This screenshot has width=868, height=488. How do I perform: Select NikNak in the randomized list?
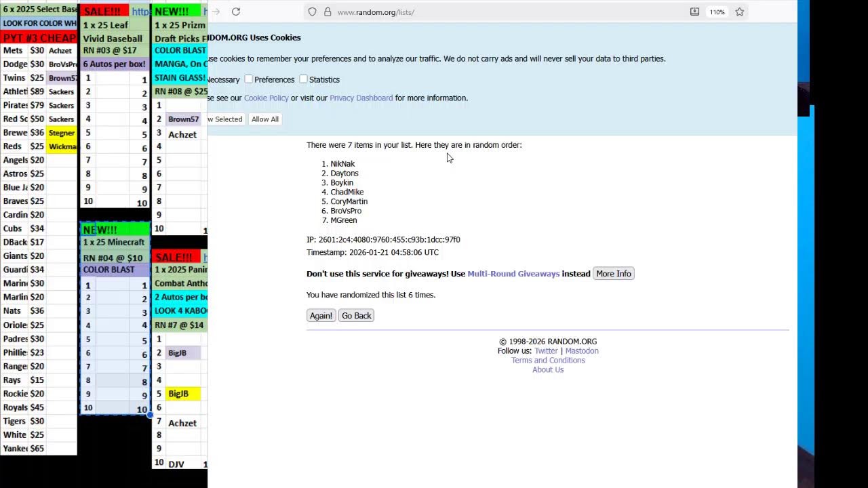pyautogui.click(x=342, y=164)
